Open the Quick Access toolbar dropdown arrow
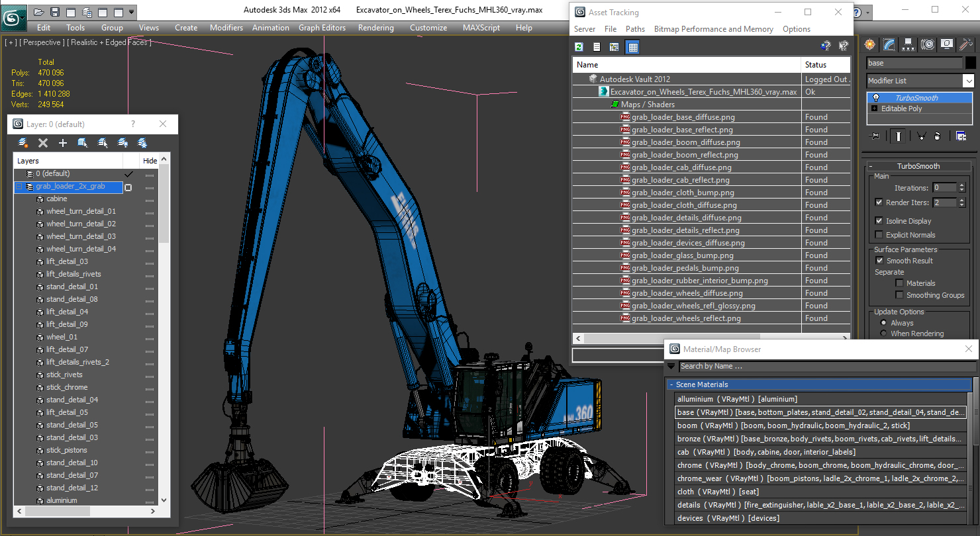 [131, 12]
